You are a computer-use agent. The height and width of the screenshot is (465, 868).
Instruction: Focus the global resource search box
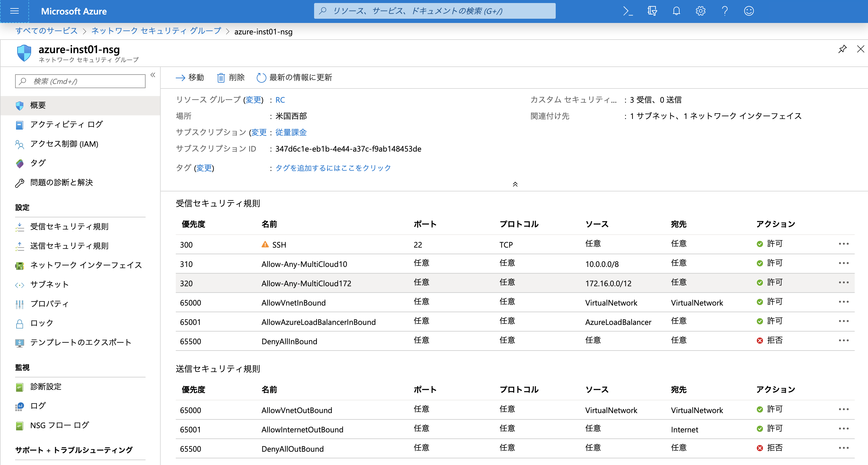(435, 11)
